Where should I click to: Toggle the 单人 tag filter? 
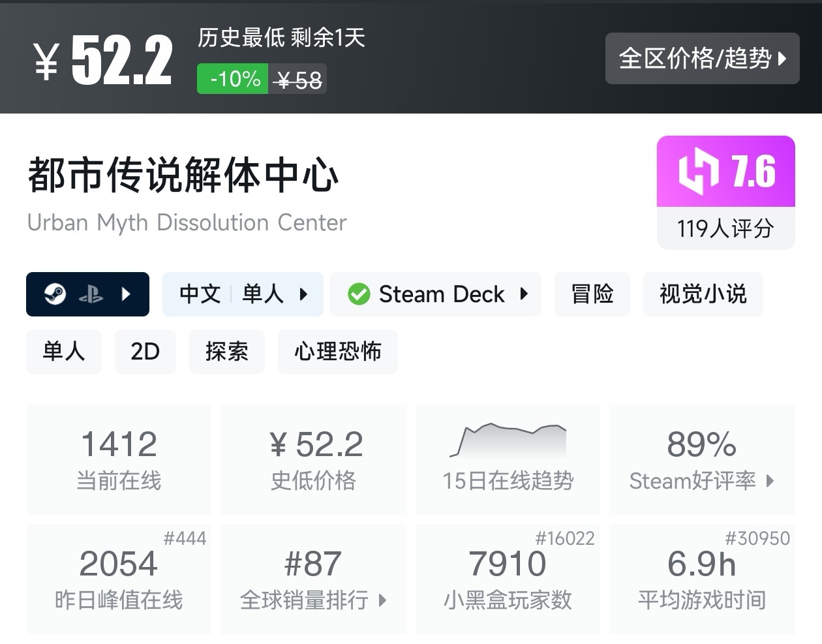click(63, 352)
